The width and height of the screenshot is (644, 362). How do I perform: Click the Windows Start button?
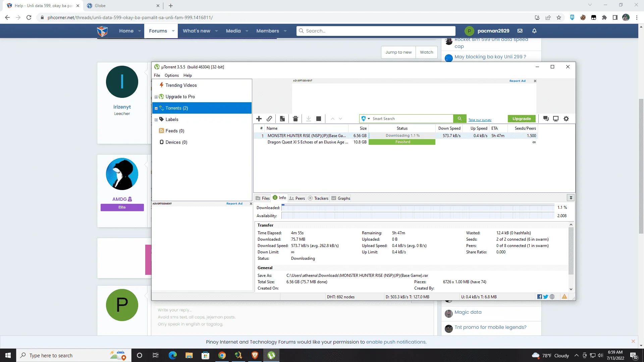[8, 355]
